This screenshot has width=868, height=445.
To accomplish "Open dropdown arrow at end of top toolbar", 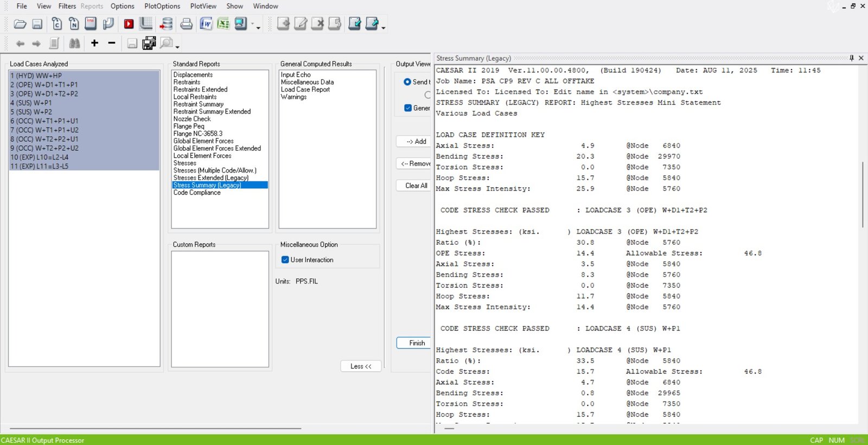I will point(384,28).
